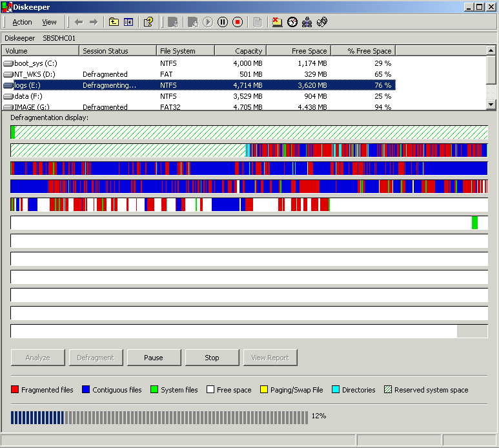Open the clock scheduling icon
The height and width of the screenshot is (448, 499).
[x=292, y=23]
